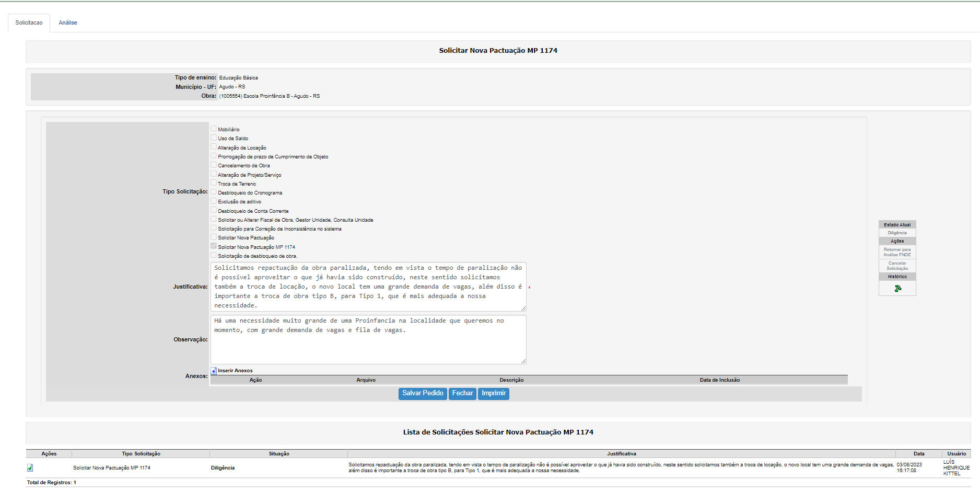
Task: Click inside the Justificativa text area
Action: [x=368, y=287]
